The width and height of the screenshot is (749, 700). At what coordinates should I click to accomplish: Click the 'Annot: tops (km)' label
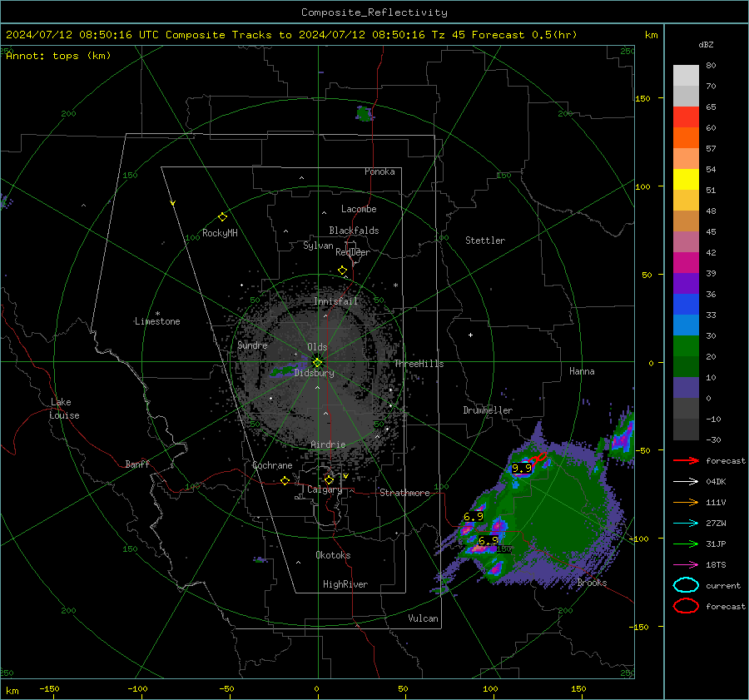point(58,56)
